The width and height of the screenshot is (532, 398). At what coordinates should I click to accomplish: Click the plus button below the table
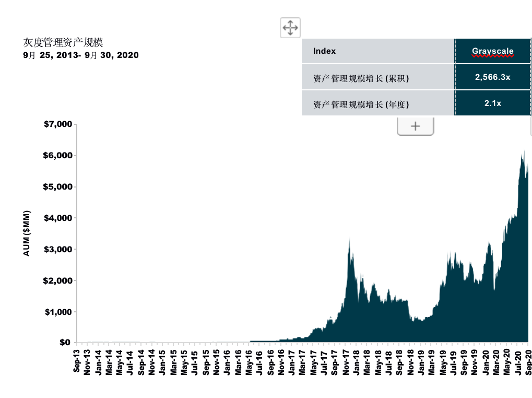pos(415,126)
